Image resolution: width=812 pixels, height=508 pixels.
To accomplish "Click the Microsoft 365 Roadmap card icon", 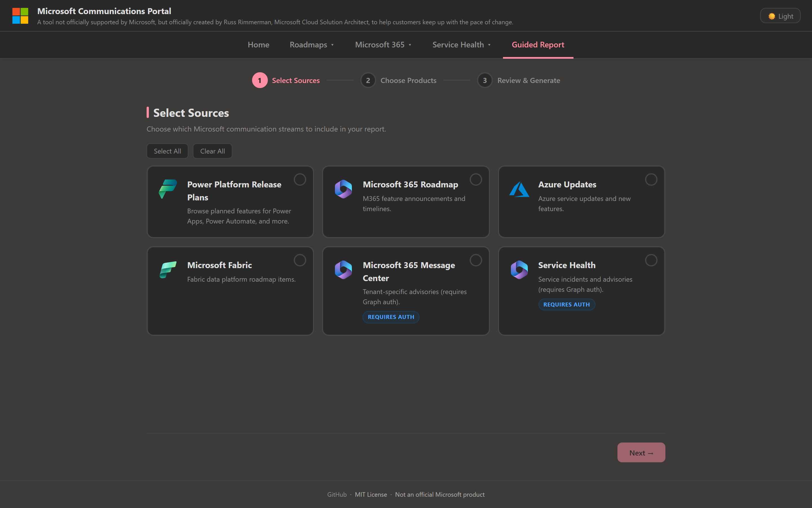I will tap(343, 189).
